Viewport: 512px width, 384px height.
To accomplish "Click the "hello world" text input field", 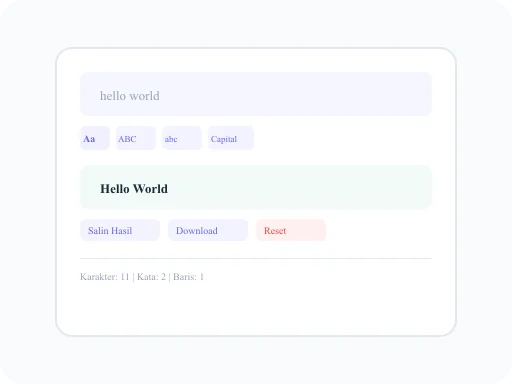I will coord(256,94).
